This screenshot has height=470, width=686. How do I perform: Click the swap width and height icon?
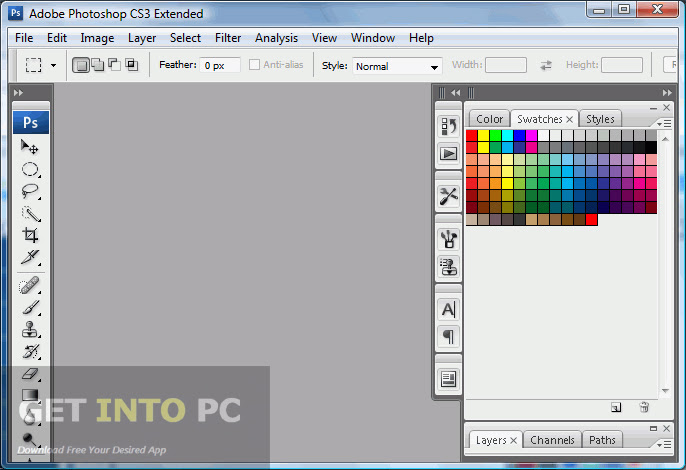[x=546, y=65]
